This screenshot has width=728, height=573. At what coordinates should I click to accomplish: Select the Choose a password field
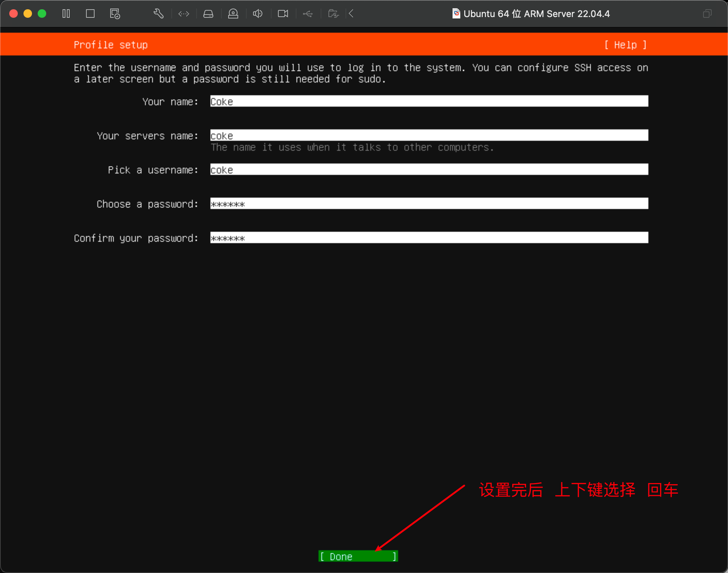pos(429,204)
